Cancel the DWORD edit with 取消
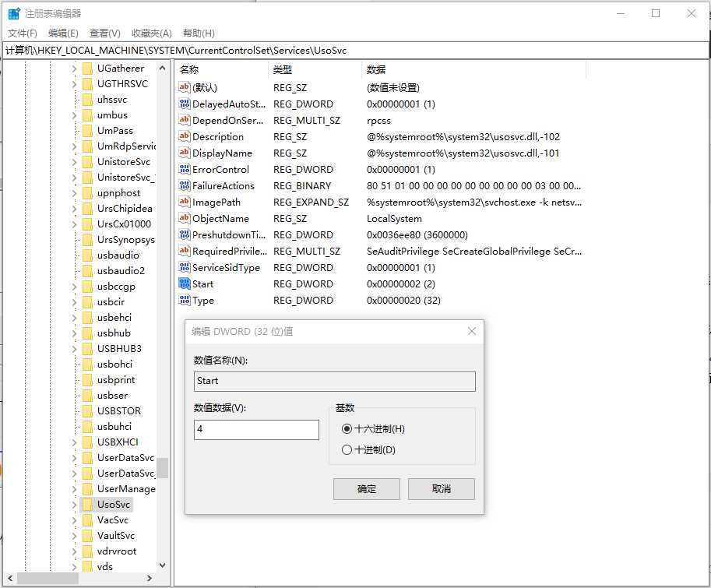 442,489
